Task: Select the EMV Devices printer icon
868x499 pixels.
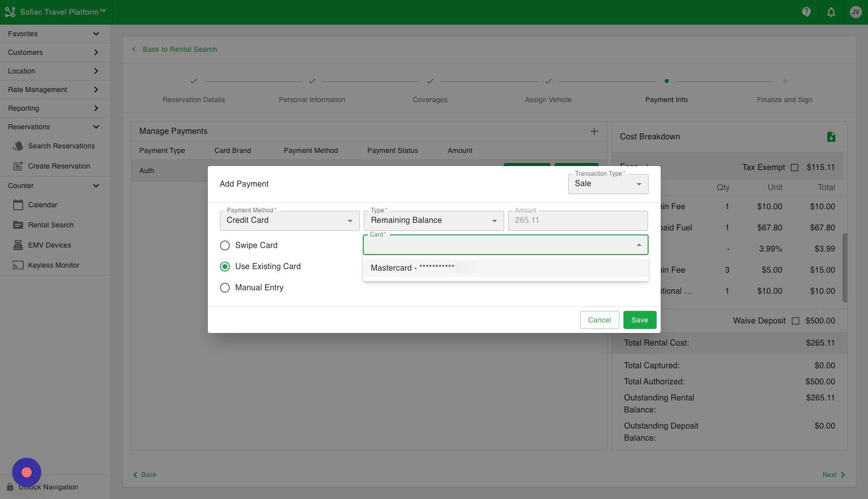Action: click(x=18, y=245)
